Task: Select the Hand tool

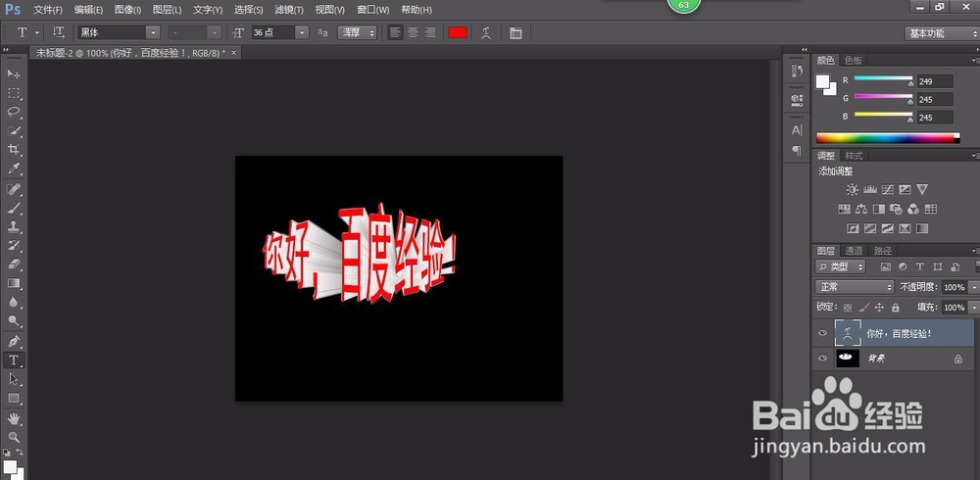Action: coord(14,418)
